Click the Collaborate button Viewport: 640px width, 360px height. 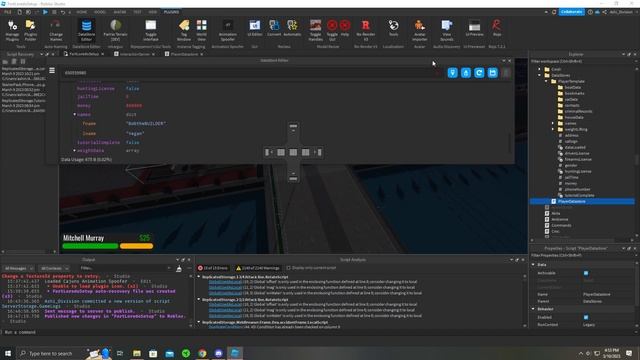571,12
